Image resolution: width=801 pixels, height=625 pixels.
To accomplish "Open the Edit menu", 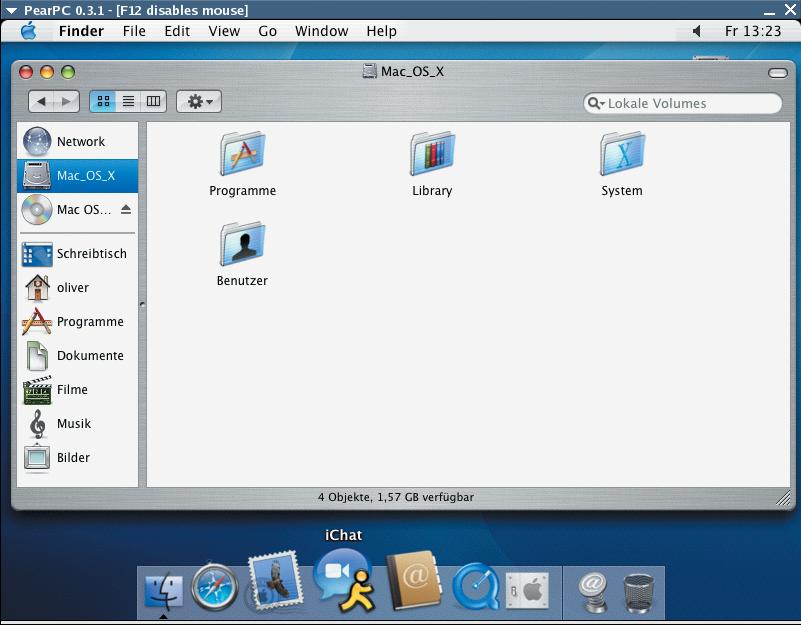I will [177, 31].
